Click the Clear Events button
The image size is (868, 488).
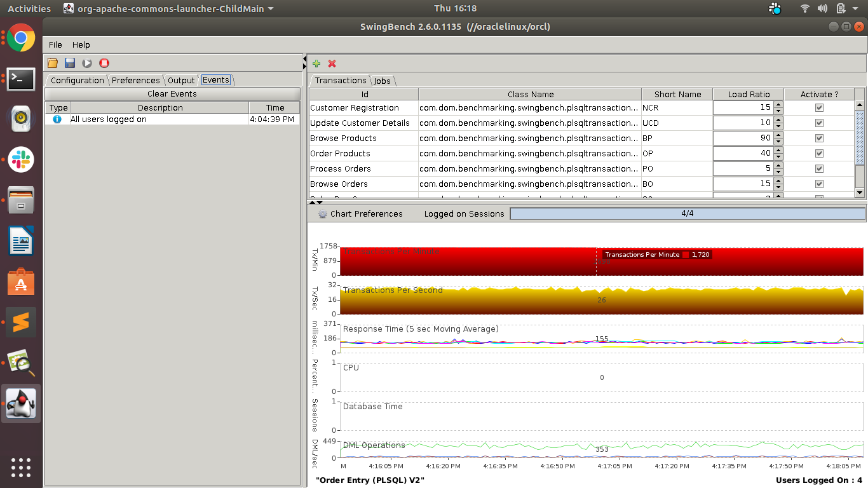click(172, 93)
